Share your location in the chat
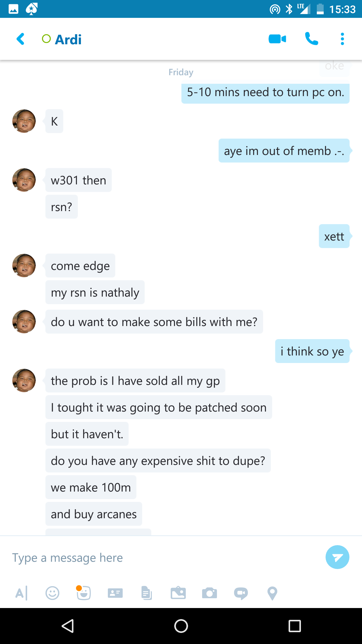This screenshot has height=644, width=362. pos(272,593)
